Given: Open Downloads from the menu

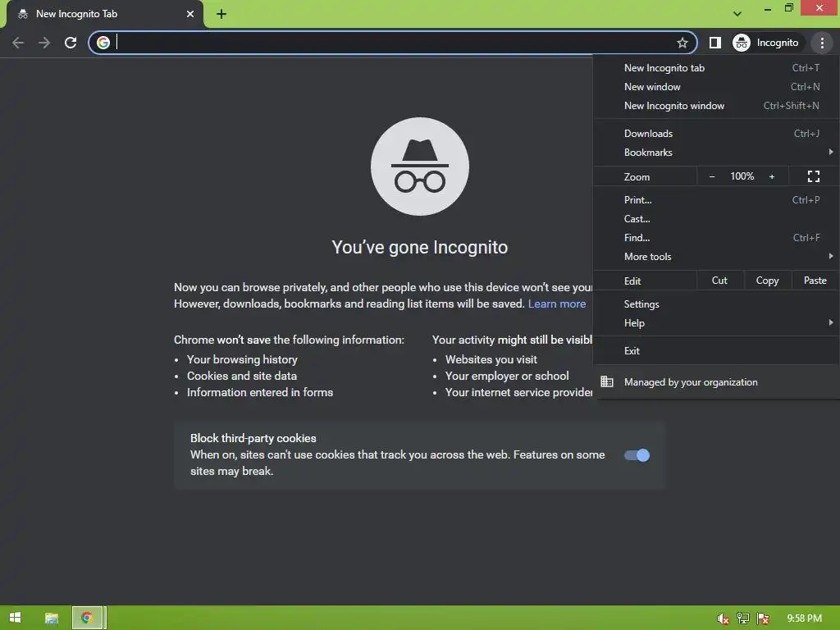Looking at the screenshot, I should (x=715, y=134).
